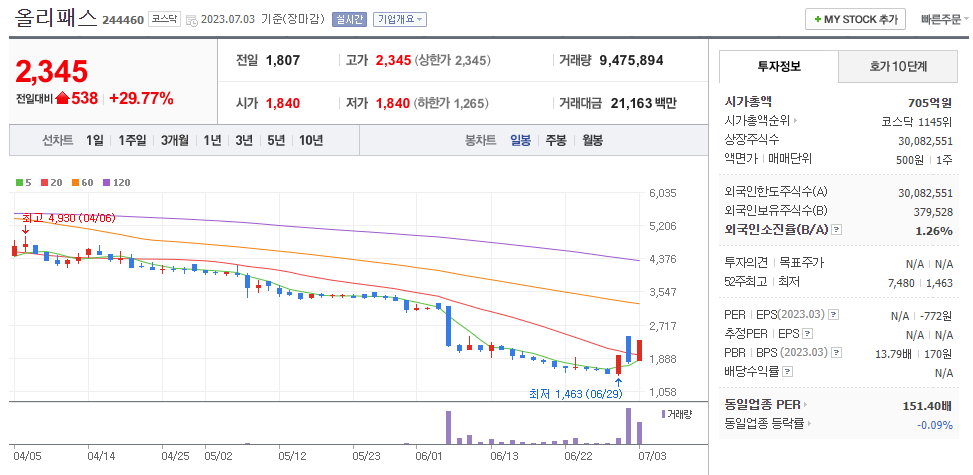Click the help icon beside 추정PER EPS
The width and height of the screenshot is (973, 475).
[807, 334]
